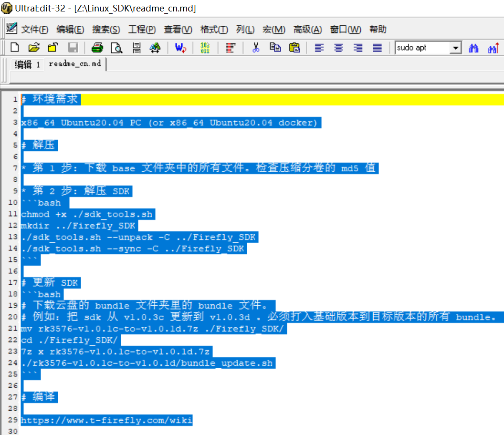Click the cd ./Firefly_SDK/ line
Viewport: 504px width, 435px height.
point(70,340)
